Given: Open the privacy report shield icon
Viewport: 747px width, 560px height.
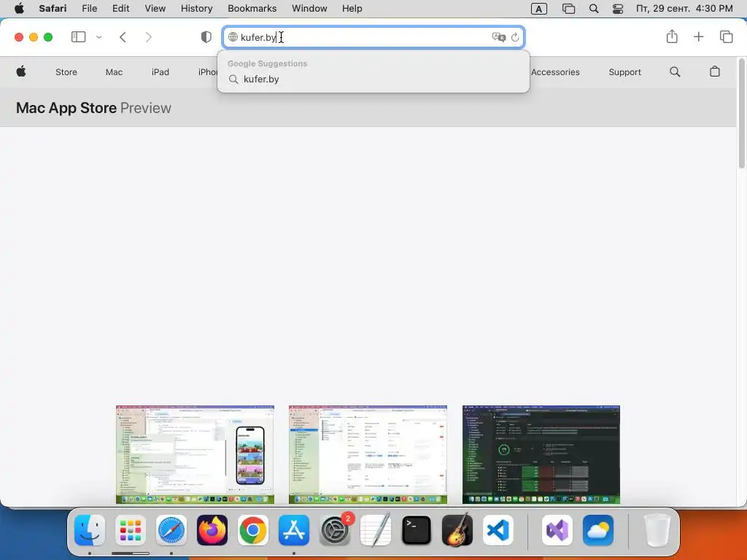Looking at the screenshot, I should (206, 37).
